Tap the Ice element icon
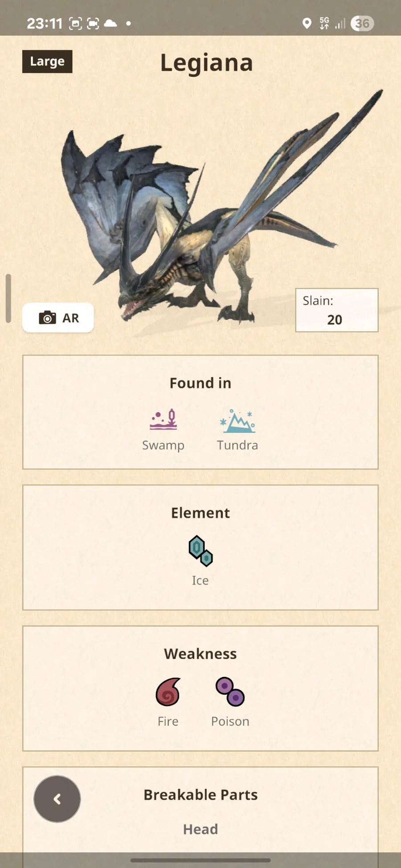The width and height of the screenshot is (401, 868). pyautogui.click(x=200, y=551)
